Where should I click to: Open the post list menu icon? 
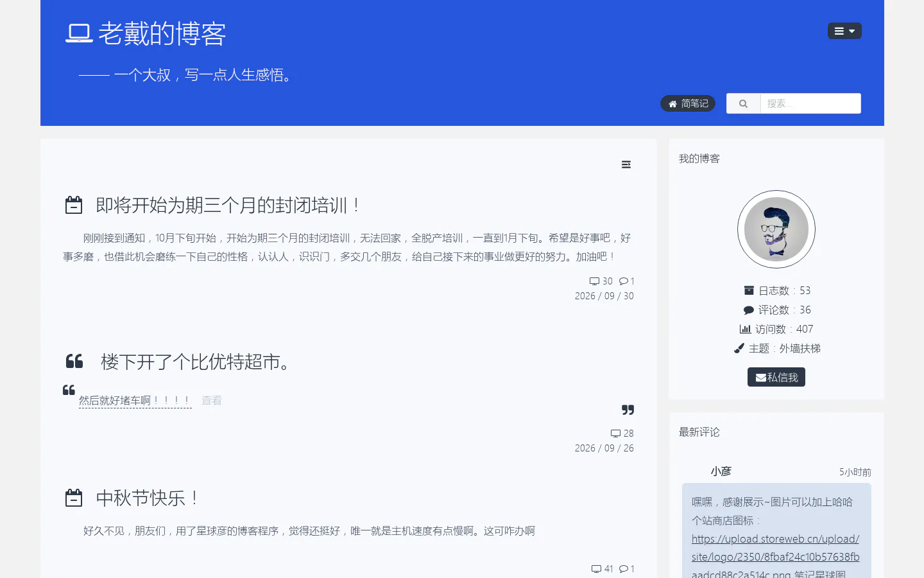tap(626, 165)
